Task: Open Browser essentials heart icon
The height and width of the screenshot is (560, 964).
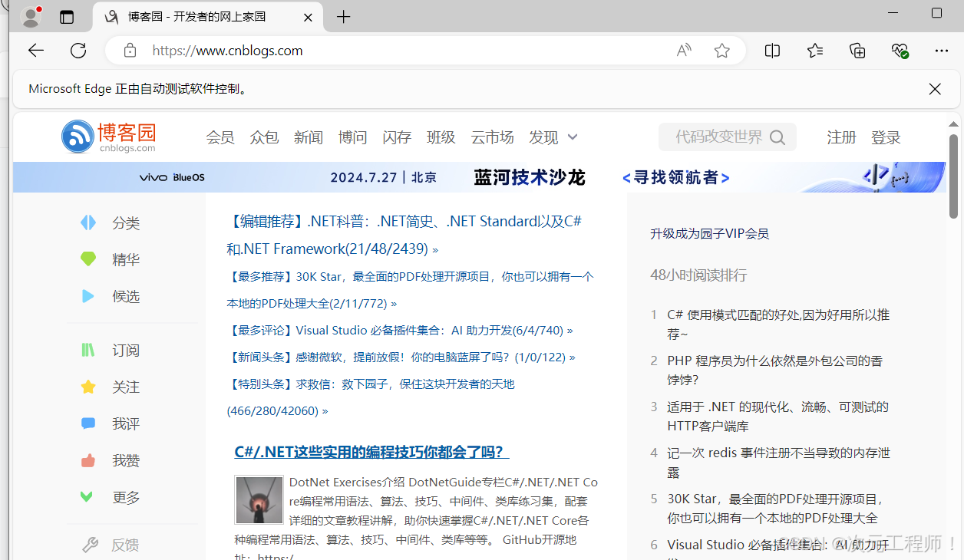Action: click(900, 51)
